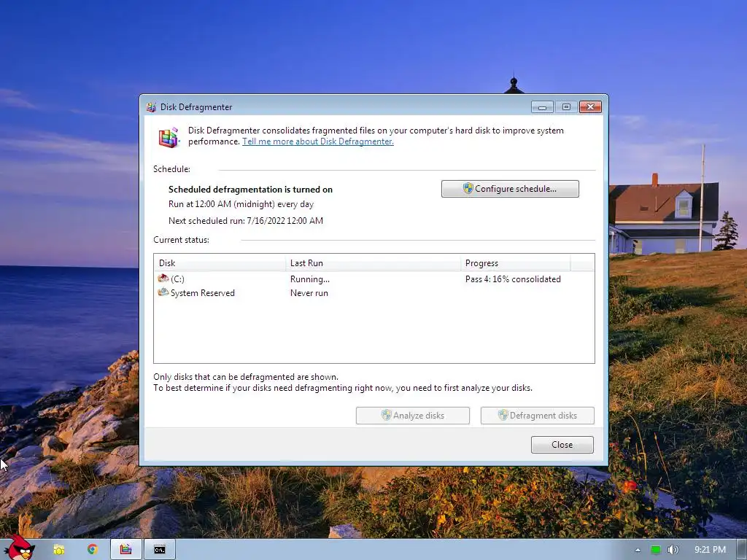Open Command Prompt taskbar button
Image resolution: width=747 pixels, height=560 pixels.
coord(160,550)
